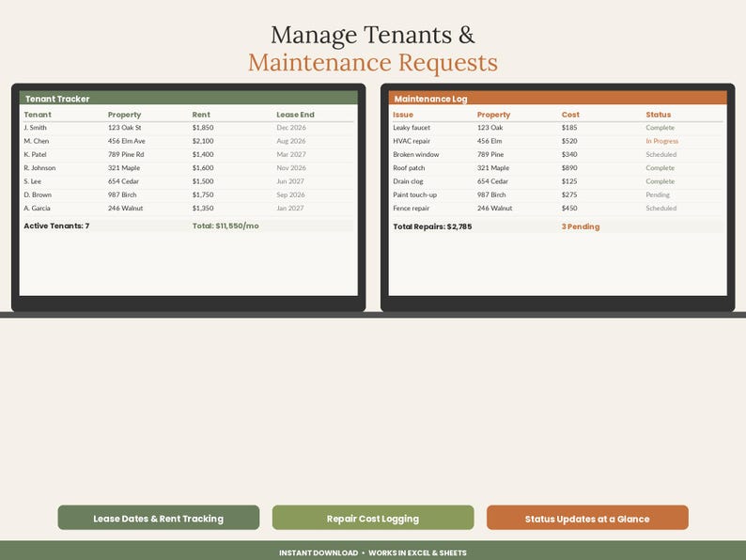746x560 pixels.
Task: Click the $890 cost value
Action: (569, 167)
